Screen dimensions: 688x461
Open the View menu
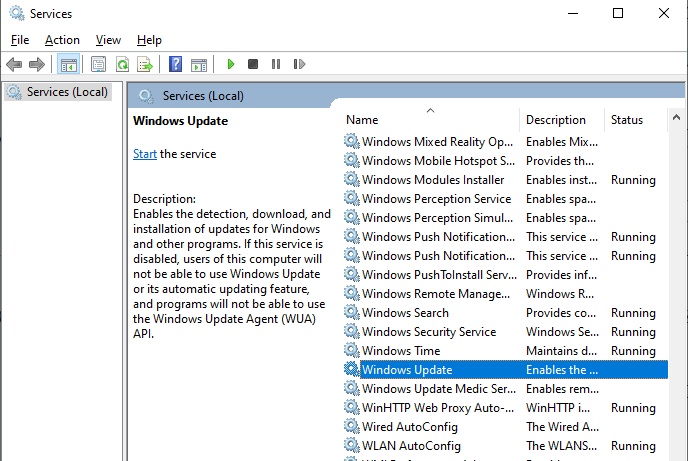click(108, 40)
